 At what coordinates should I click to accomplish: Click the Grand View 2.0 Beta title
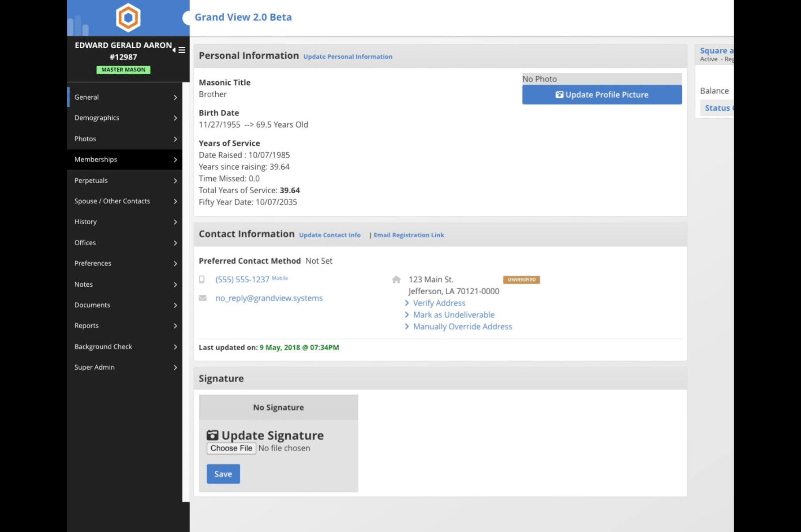click(x=243, y=17)
